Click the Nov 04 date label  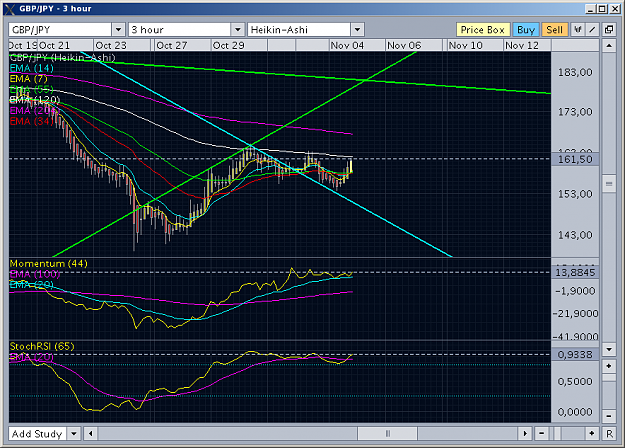click(x=347, y=45)
